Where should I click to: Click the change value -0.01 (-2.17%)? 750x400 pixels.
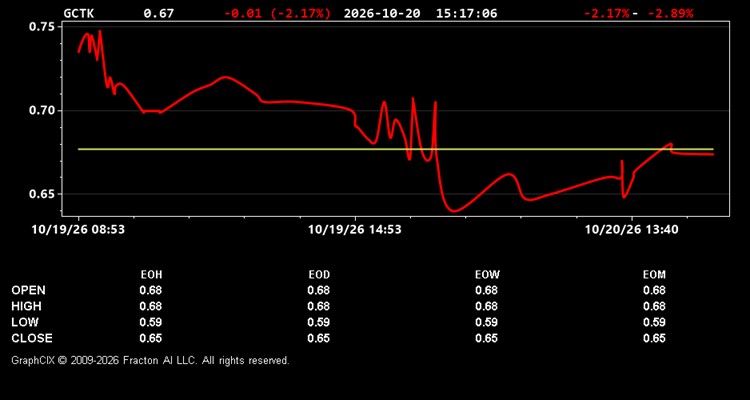[x=277, y=13]
